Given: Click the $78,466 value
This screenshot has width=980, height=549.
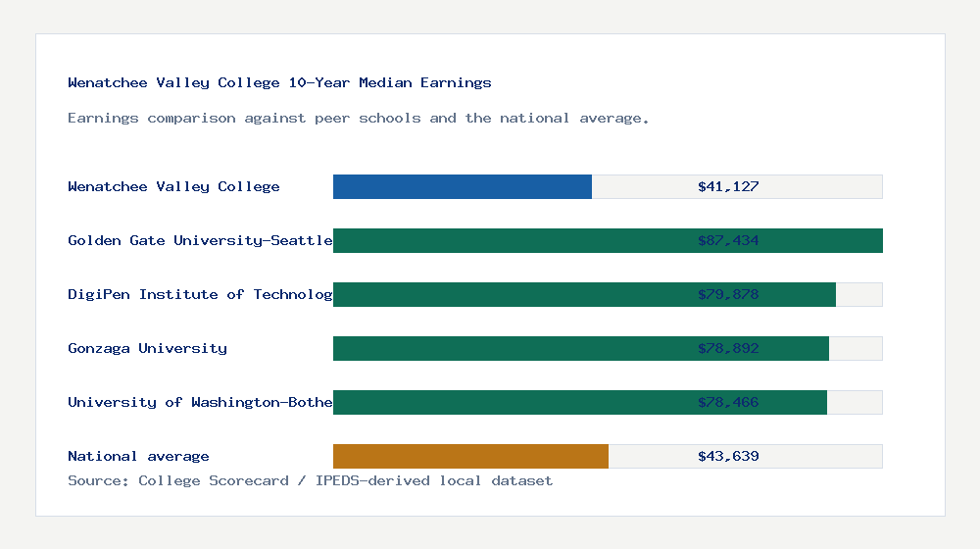Looking at the screenshot, I should (x=728, y=402).
